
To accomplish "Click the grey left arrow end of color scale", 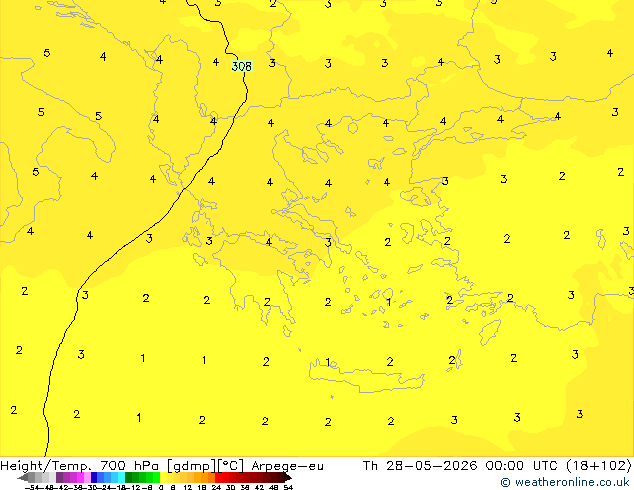I will coord(23,477).
